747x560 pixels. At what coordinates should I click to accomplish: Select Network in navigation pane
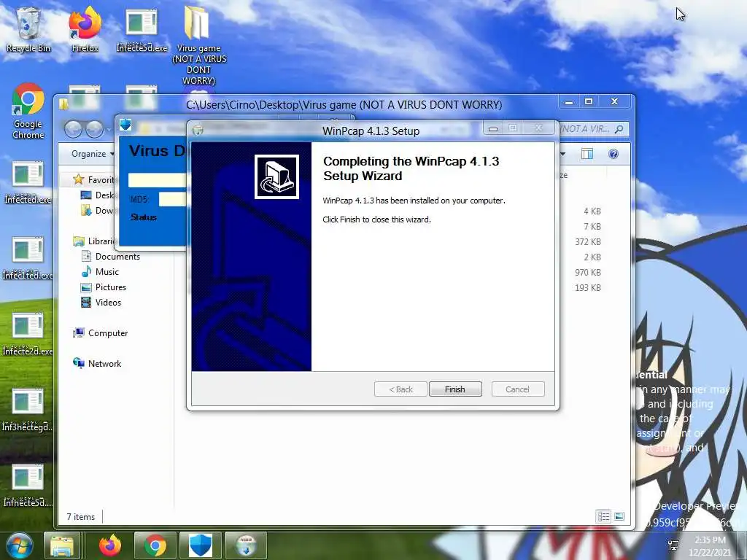tap(97, 363)
